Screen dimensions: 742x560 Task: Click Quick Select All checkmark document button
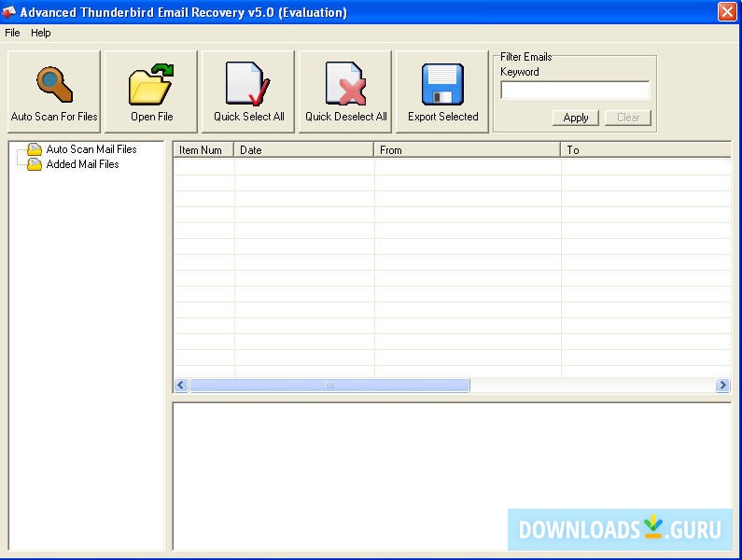[248, 91]
